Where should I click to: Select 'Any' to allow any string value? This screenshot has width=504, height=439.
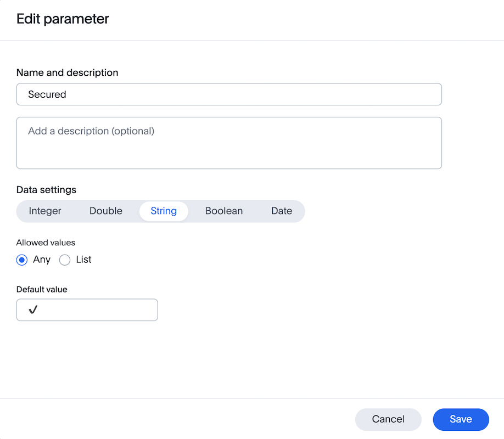tap(21, 260)
